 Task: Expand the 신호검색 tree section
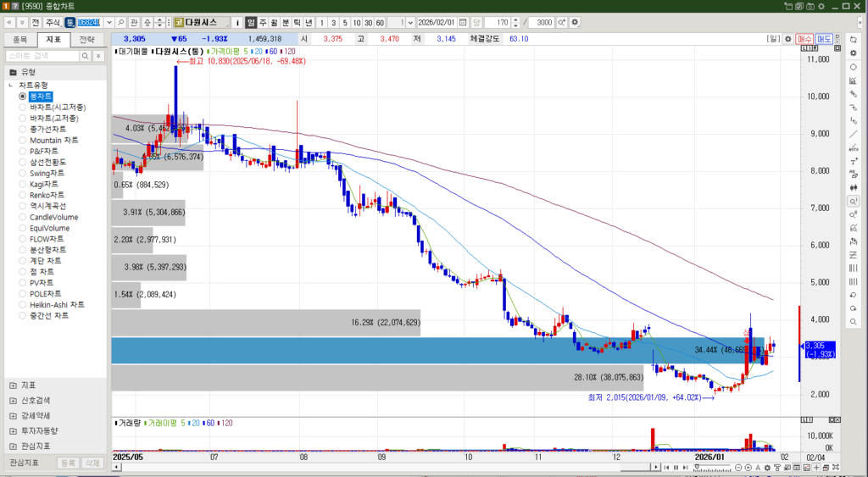(13, 400)
